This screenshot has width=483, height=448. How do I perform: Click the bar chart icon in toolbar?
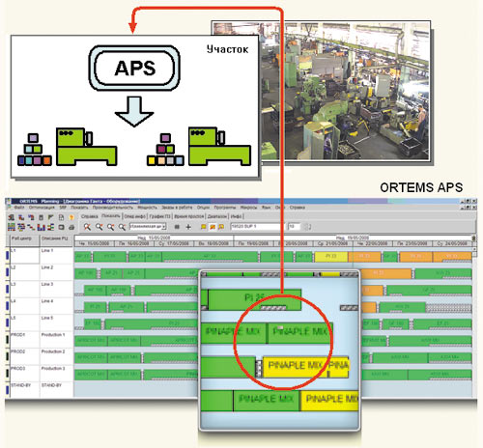tap(41, 227)
